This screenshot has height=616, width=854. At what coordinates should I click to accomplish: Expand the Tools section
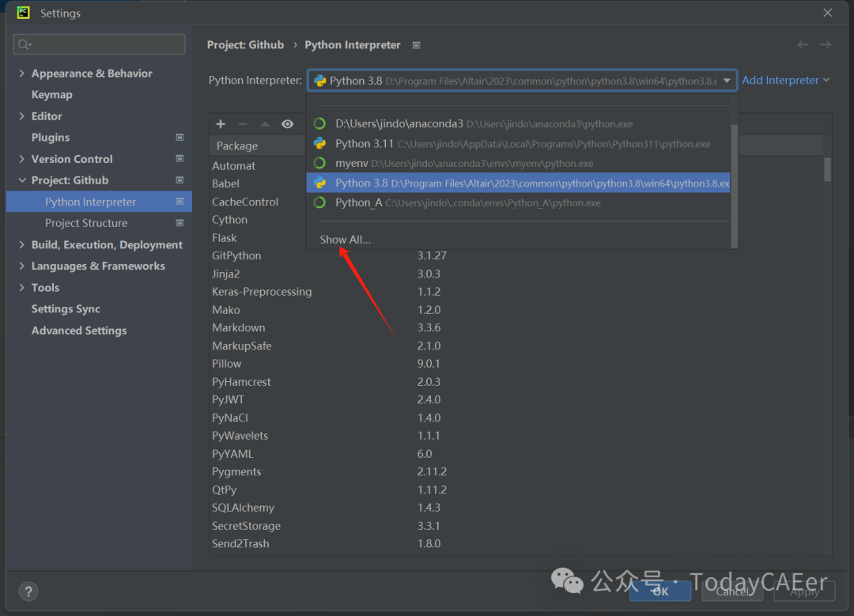(x=22, y=287)
